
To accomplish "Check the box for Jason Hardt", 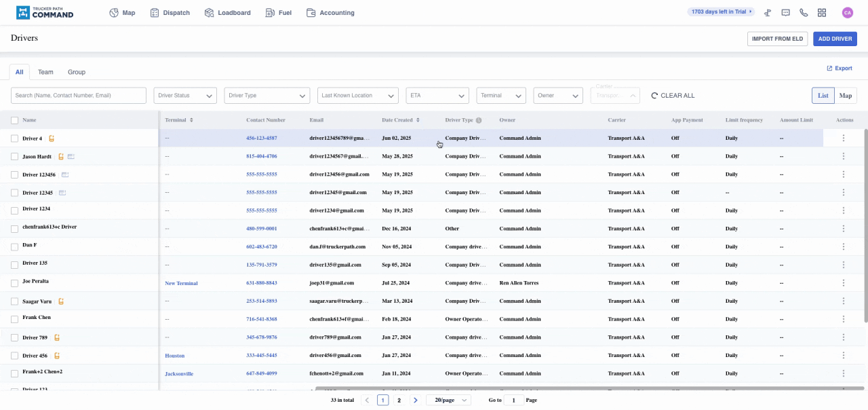I will click(x=15, y=157).
